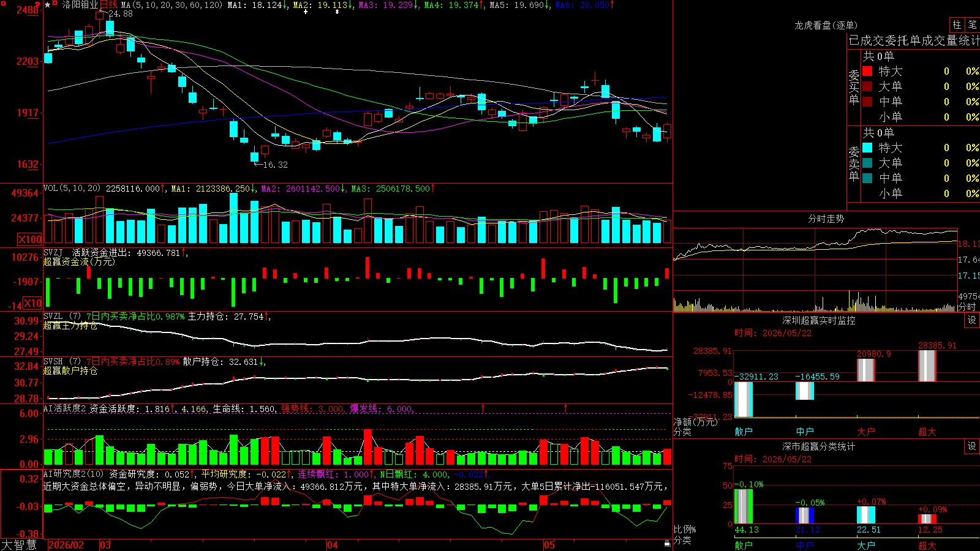Click the -32911.23 value above 散户 bar

[x=756, y=377]
